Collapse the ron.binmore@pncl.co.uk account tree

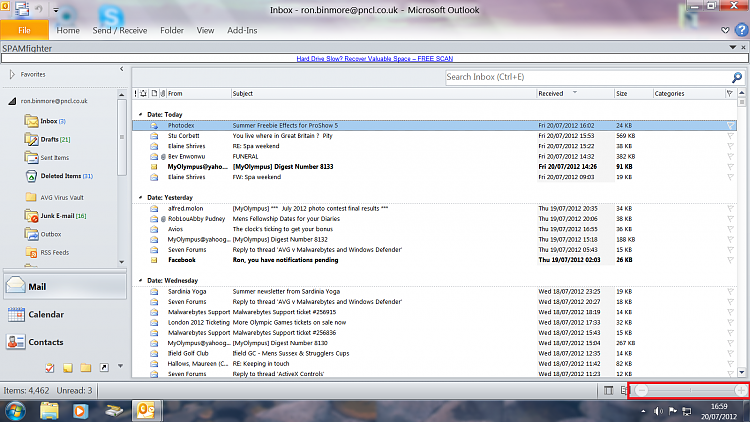coord(12,101)
